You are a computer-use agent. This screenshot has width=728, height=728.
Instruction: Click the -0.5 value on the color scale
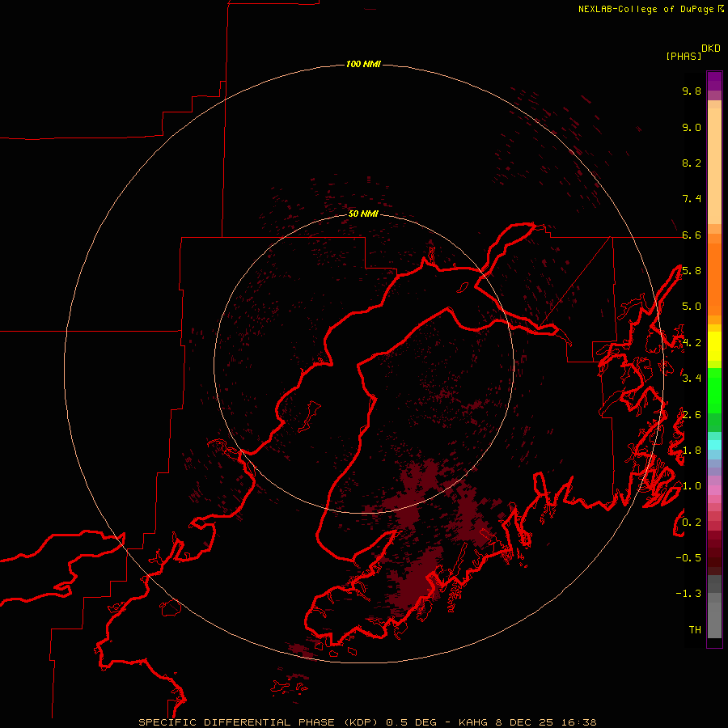point(688,558)
